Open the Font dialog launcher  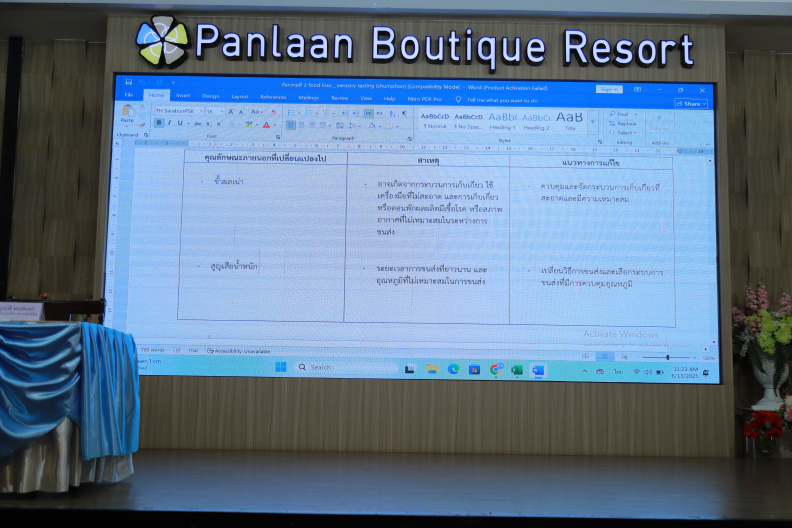point(278,137)
